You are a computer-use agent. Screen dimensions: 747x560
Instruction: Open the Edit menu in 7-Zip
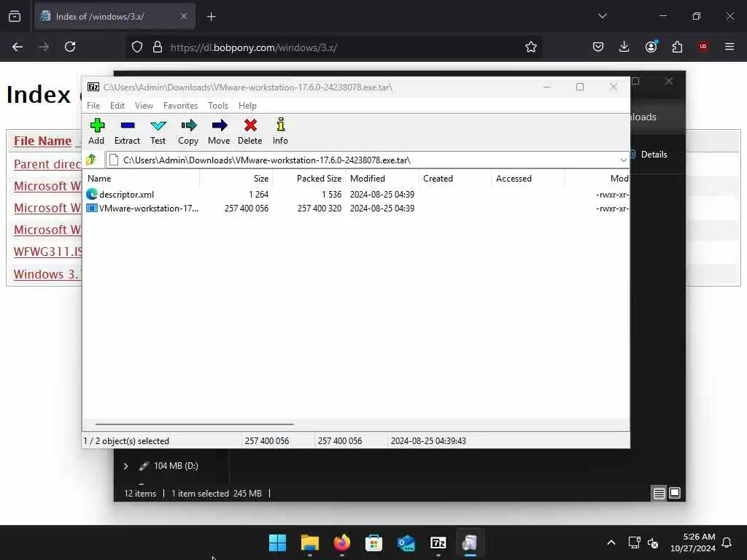point(117,106)
